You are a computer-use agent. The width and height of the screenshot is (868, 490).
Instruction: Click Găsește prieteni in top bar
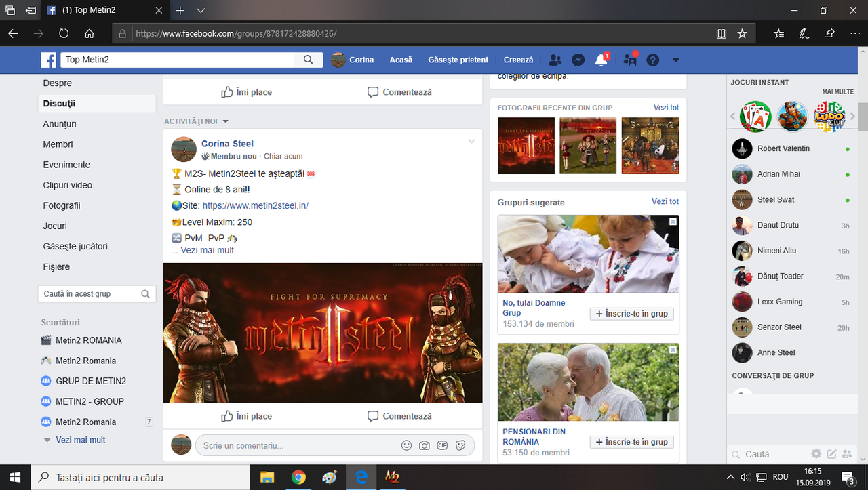[458, 60]
